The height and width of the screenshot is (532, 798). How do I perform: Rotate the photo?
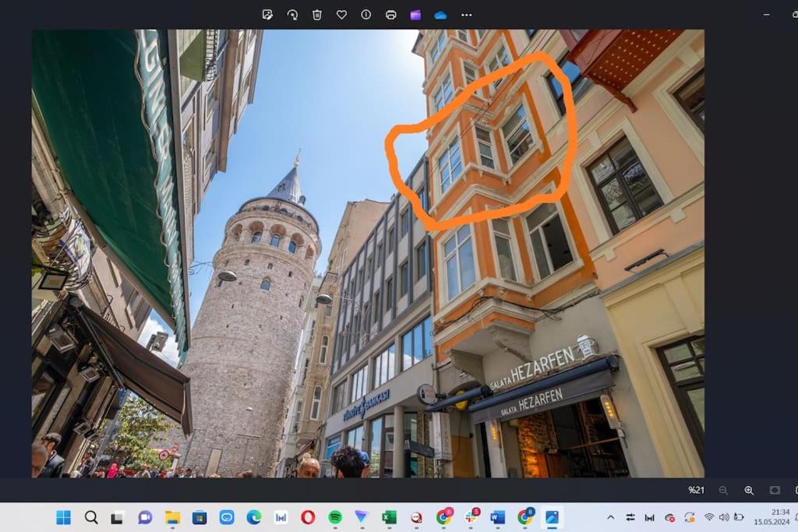[x=292, y=15]
